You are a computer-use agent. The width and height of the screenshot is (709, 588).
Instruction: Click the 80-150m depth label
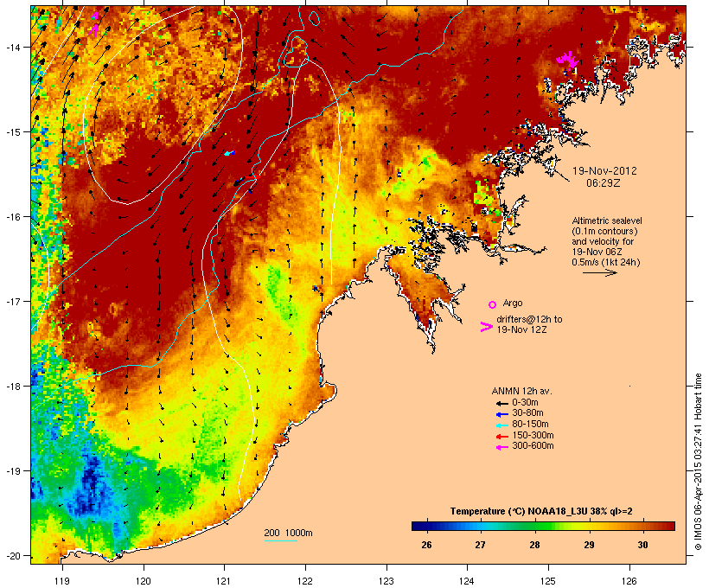click(530, 425)
